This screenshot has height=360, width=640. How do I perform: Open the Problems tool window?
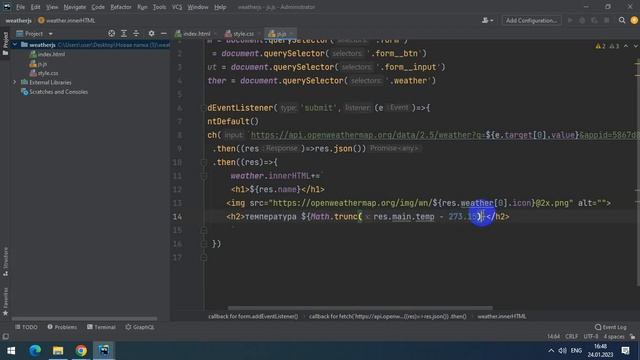pyautogui.click(x=62, y=327)
